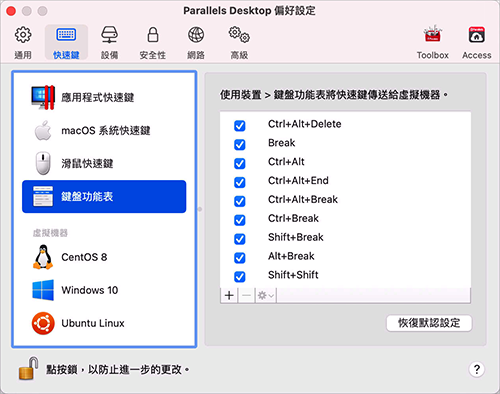The width and height of the screenshot is (500, 394).
Task: Select 鍵盤功能表 in the sidebar
Action: coord(104,197)
